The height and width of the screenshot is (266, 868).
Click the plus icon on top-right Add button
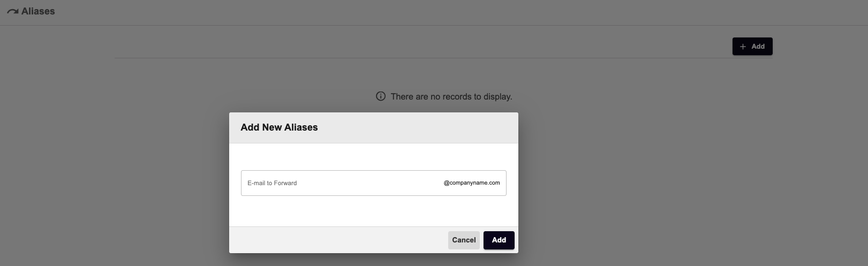click(x=743, y=47)
